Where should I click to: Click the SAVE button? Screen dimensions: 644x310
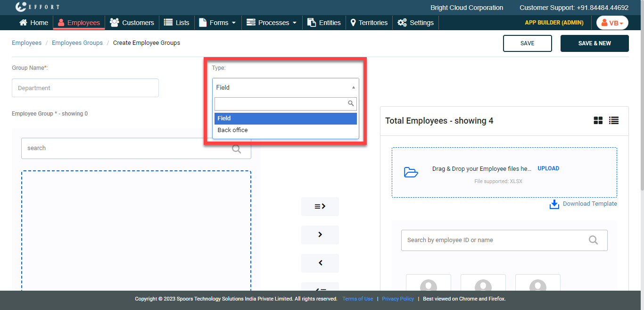527,43
